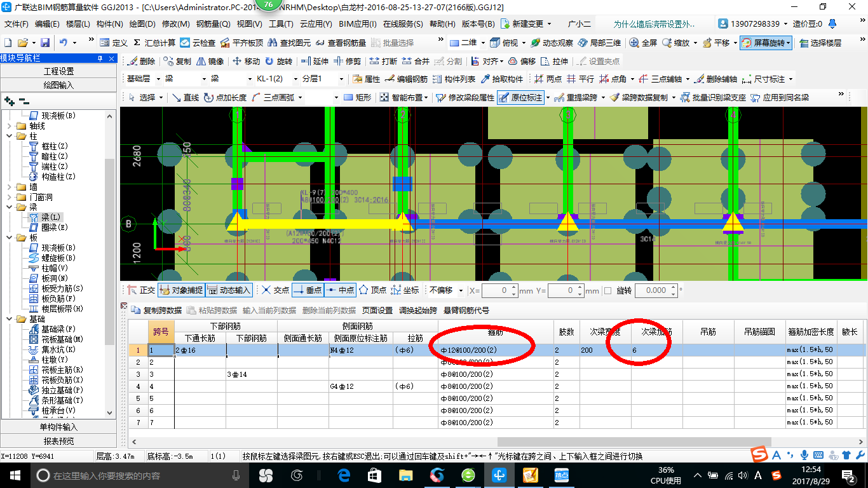Click the 删除 (delete) tool icon
Image resolution: width=868 pixels, height=488 pixels.
coord(142,62)
